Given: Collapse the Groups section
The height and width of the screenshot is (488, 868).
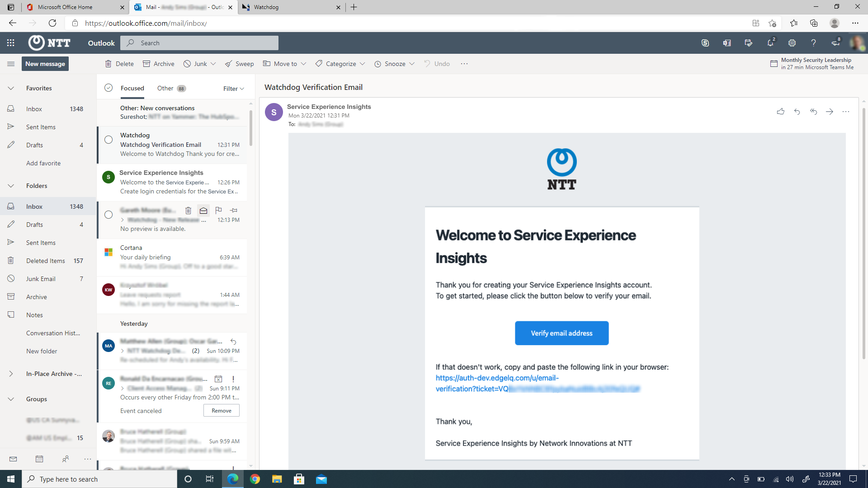Looking at the screenshot, I should tap(11, 399).
